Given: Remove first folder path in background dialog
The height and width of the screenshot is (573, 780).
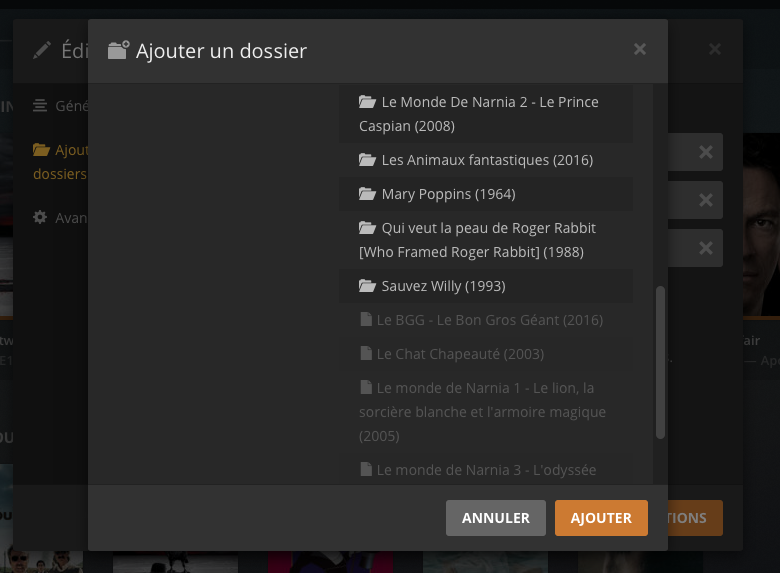Looking at the screenshot, I should [x=705, y=152].
